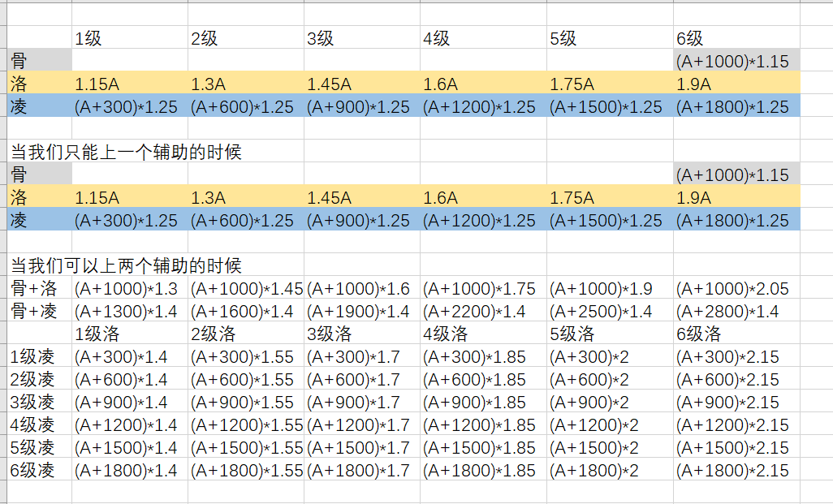Select the 6级 column header cell
Image resolution: width=833 pixels, height=504 pixels.
click(736, 37)
